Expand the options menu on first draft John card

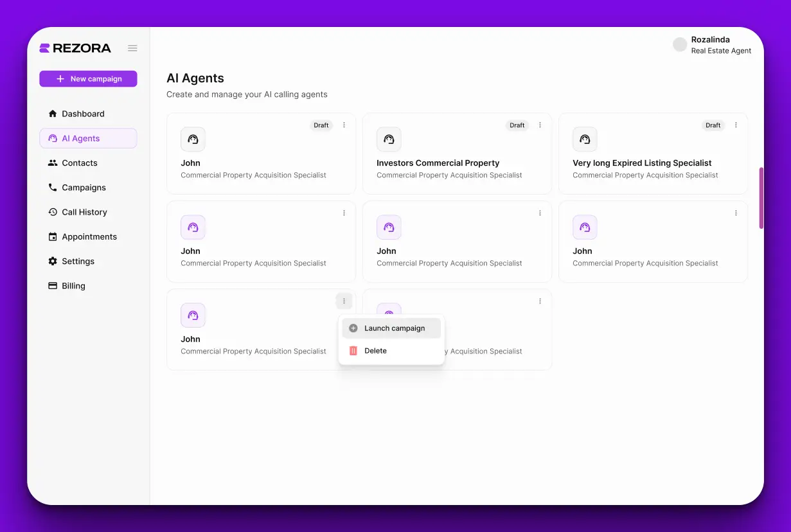[344, 125]
